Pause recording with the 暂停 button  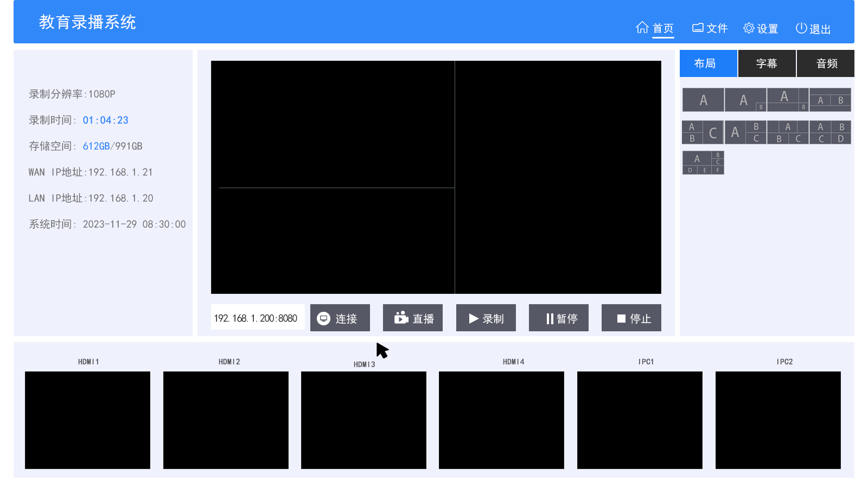pos(559,318)
